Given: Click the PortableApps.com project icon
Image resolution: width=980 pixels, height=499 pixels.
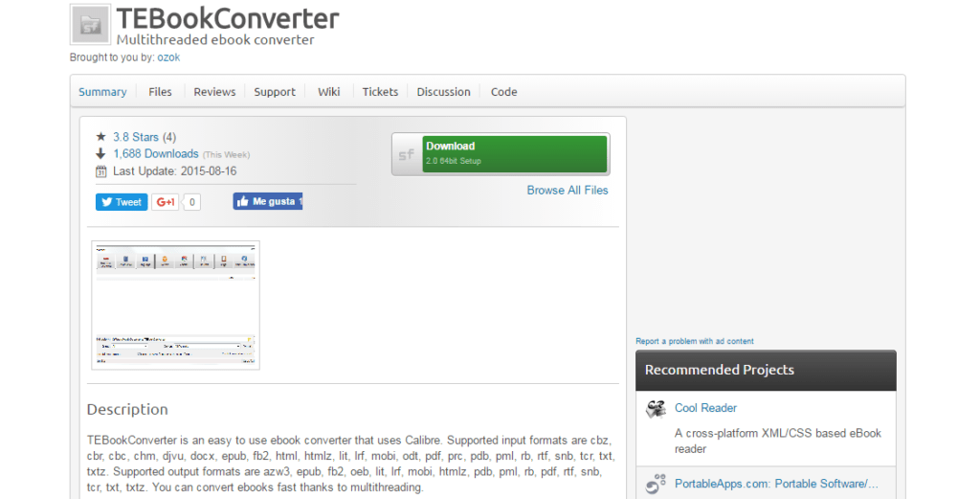Looking at the screenshot, I should (x=656, y=484).
